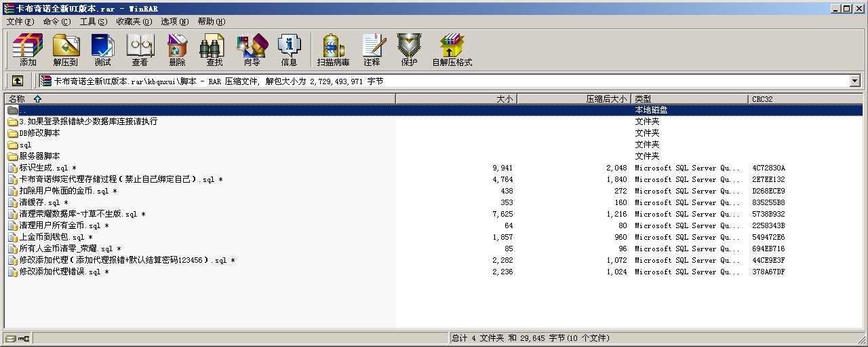Show archive 信息 (Info) icon

[289, 50]
